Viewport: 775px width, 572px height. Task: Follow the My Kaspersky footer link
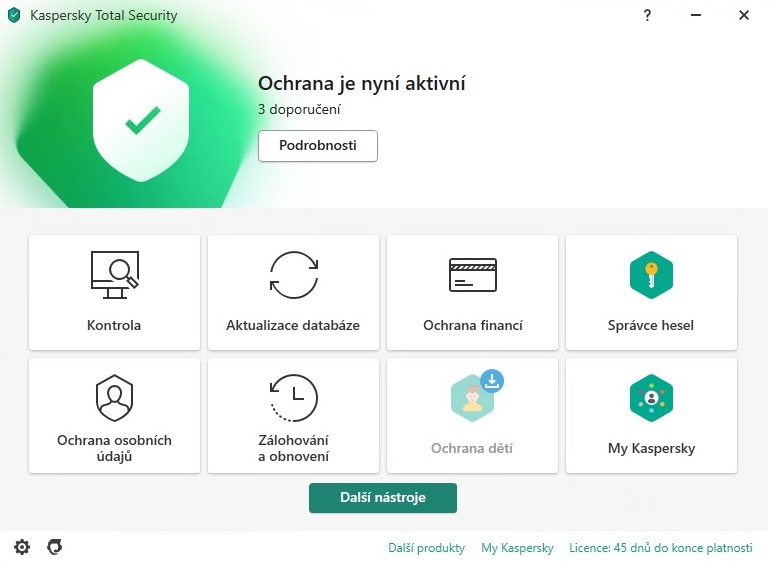pos(517,548)
